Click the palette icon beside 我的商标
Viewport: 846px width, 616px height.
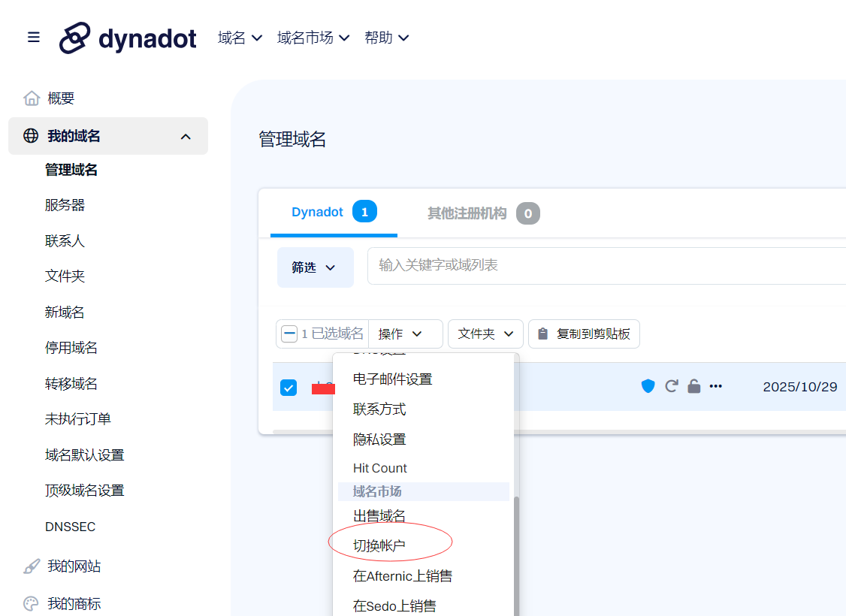[x=32, y=603]
